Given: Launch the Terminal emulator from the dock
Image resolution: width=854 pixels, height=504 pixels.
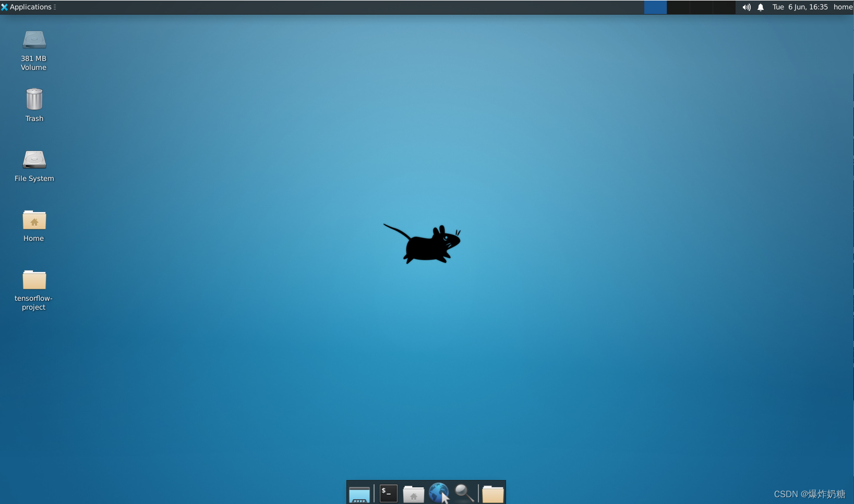Looking at the screenshot, I should pyautogui.click(x=389, y=493).
